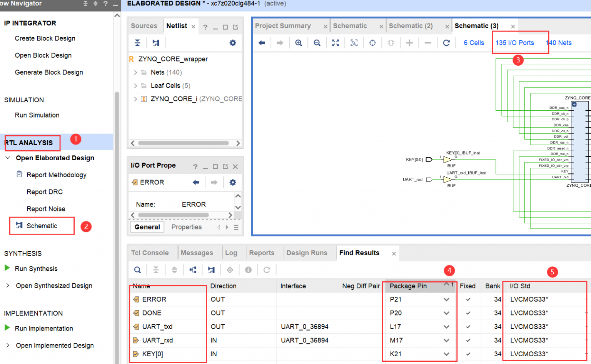Click Collapse All icon in Netlist panel
Viewport: 591px width, 364px height.
pyautogui.click(x=137, y=43)
